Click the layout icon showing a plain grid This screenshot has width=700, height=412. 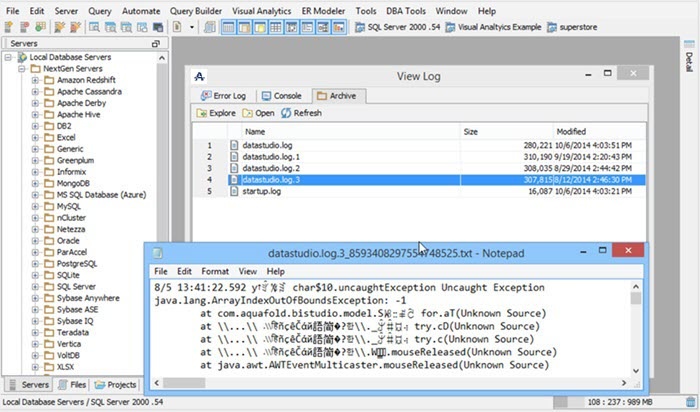point(276,27)
